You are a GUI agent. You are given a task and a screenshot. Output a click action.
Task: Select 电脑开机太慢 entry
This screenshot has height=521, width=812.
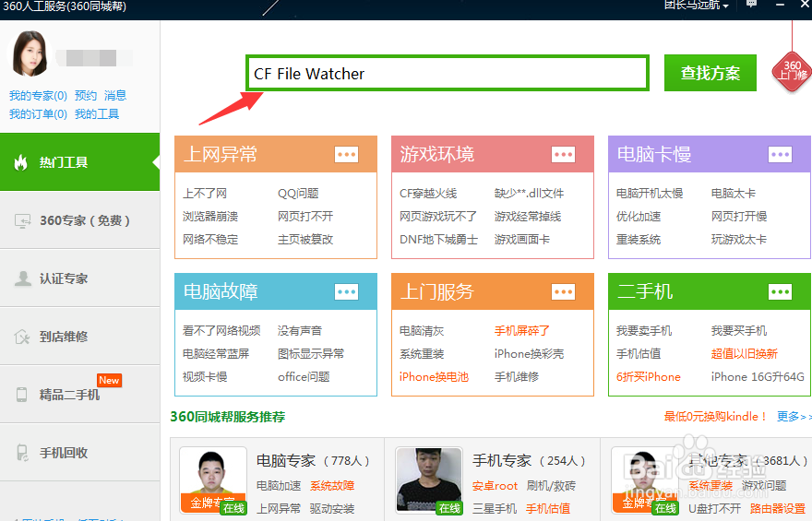650,194
